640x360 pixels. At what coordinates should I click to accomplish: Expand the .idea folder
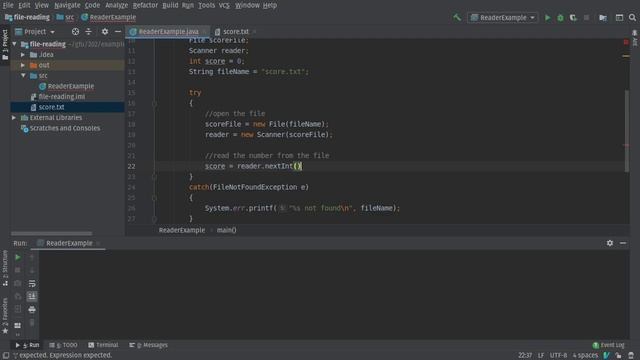click(23, 54)
